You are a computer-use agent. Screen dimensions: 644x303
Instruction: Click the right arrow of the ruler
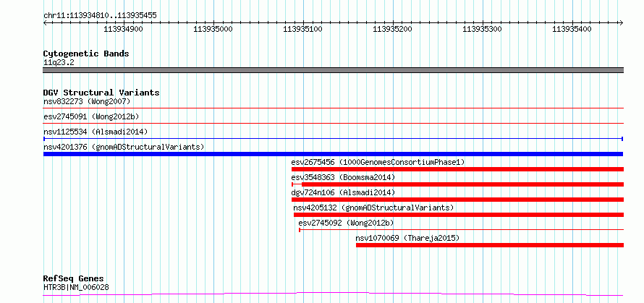pyautogui.click(x=622, y=22)
